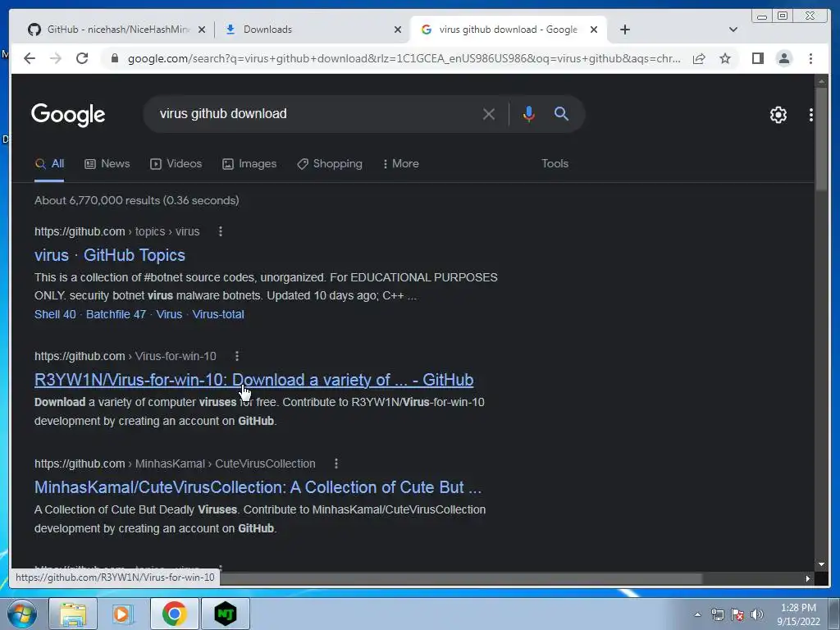Open Batchfile 47 sublink
The image size is (840, 630).
click(116, 314)
